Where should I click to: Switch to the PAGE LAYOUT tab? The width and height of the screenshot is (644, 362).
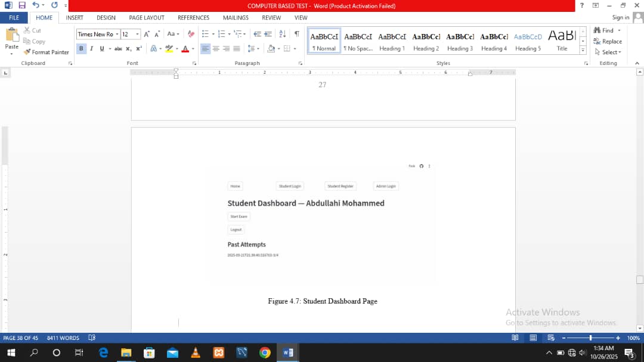(x=147, y=18)
